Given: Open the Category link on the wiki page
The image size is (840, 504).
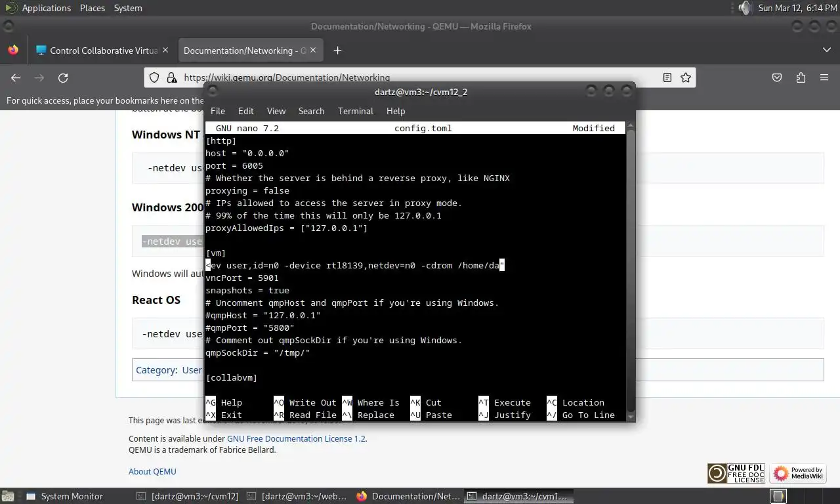Looking at the screenshot, I should pyautogui.click(x=155, y=369).
